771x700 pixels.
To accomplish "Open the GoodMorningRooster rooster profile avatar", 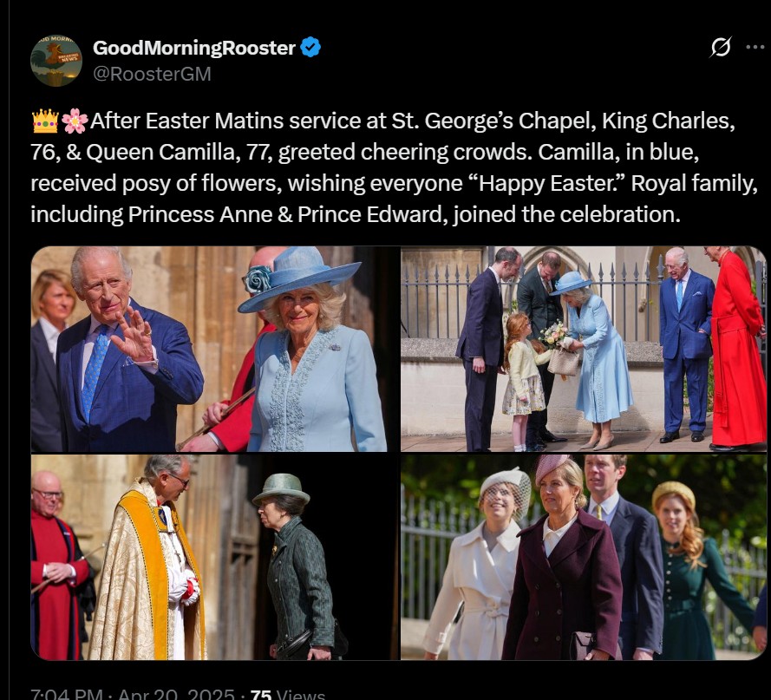I will coord(56,61).
